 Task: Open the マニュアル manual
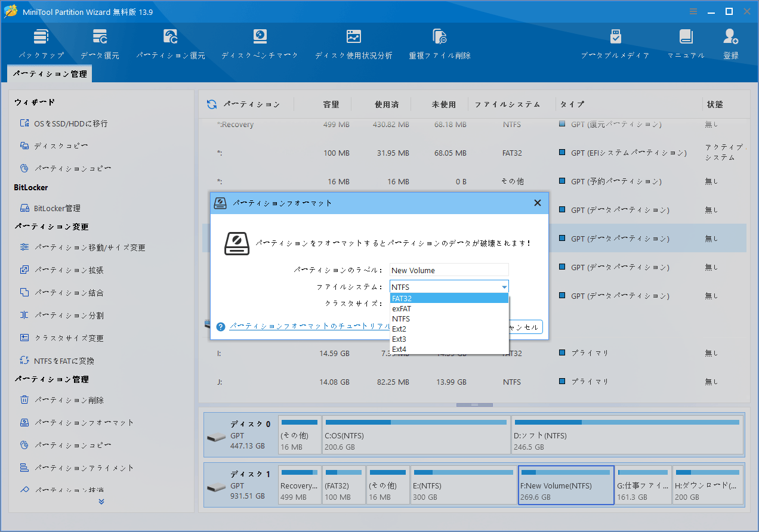pyautogui.click(x=686, y=44)
